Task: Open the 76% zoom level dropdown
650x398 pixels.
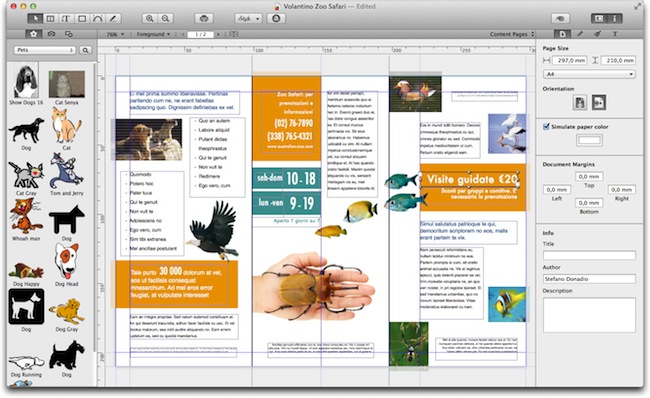Action: coord(115,34)
